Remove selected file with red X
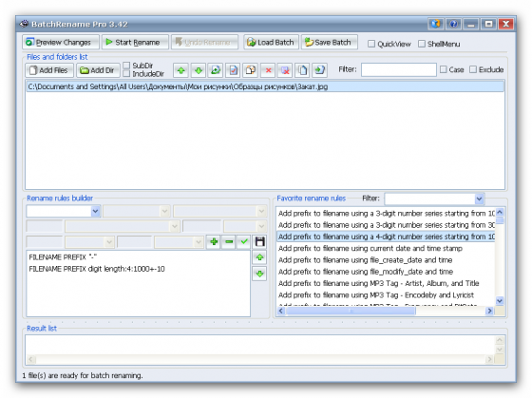This screenshot has width=532, height=398. [x=268, y=70]
